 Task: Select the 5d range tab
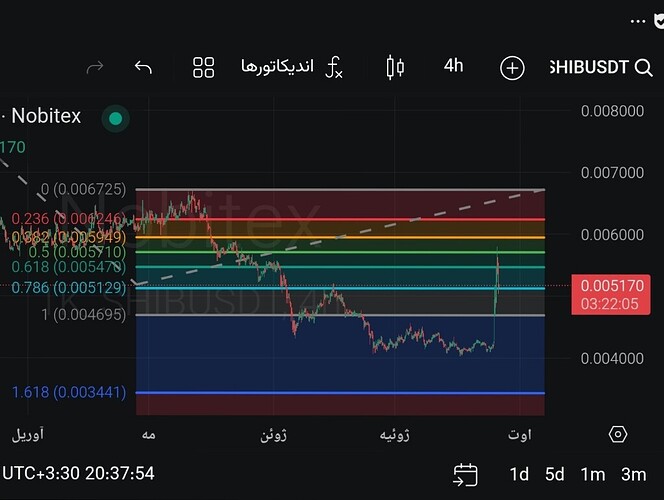pos(555,475)
